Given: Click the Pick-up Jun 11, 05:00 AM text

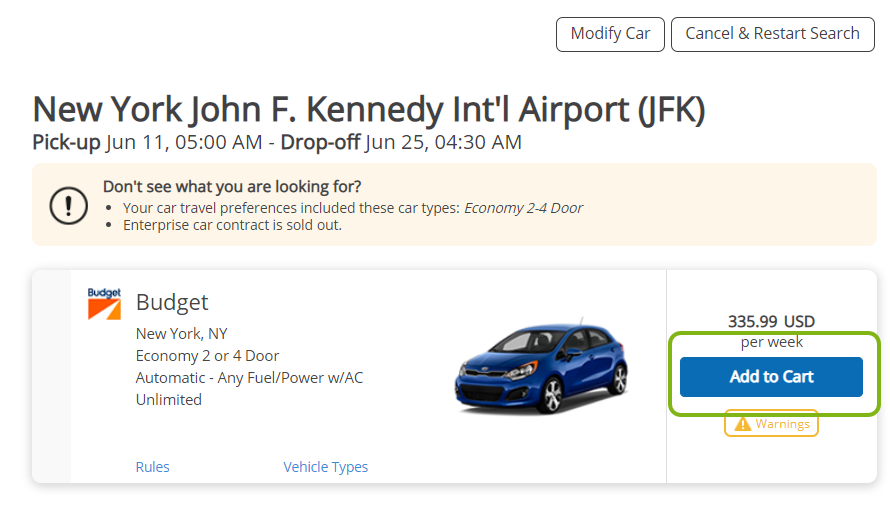Looking at the screenshot, I should coord(147,142).
